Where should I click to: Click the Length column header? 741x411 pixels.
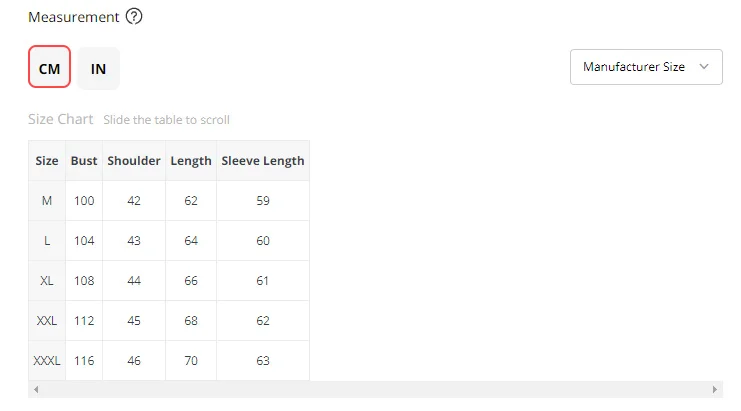point(191,160)
